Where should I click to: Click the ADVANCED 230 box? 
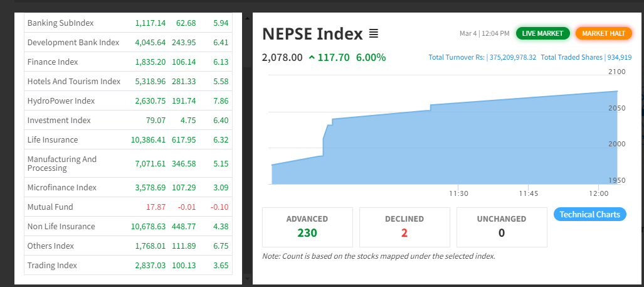pyautogui.click(x=307, y=227)
